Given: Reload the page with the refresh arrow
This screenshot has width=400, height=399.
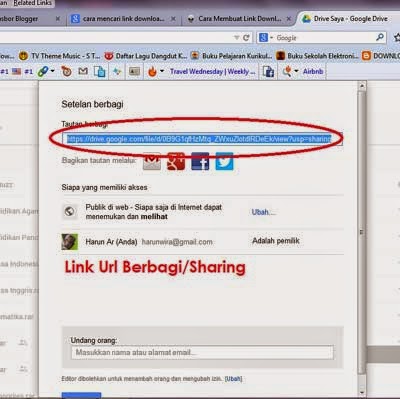Looking at the screenshot, I should (x=246, y=38).
